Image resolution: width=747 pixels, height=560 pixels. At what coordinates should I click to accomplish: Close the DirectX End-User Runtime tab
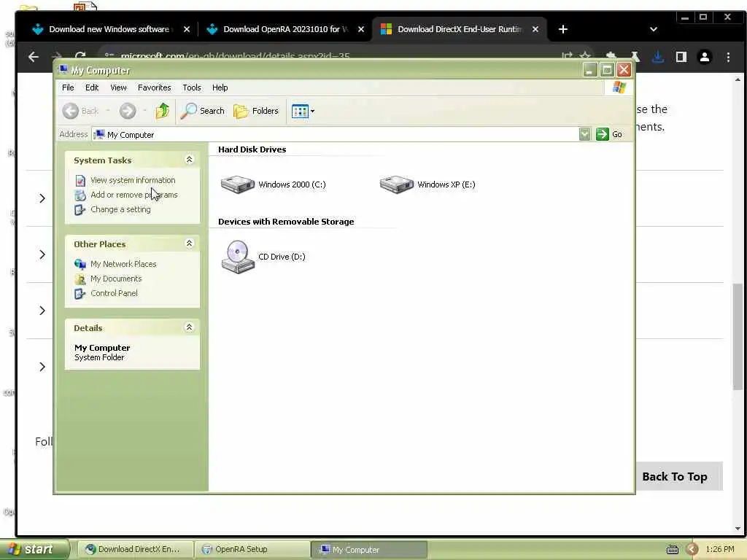pyautogui.click(x=535, y=29)
